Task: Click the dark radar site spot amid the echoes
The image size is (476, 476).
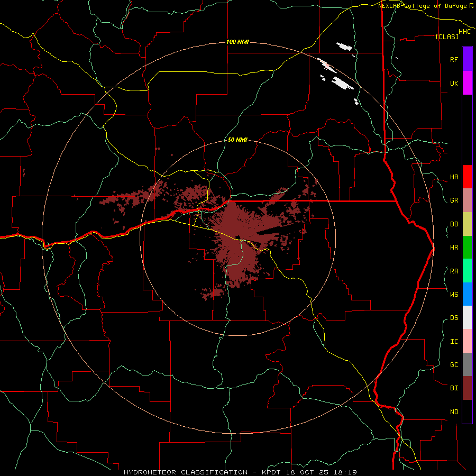Action: (238, 237)
